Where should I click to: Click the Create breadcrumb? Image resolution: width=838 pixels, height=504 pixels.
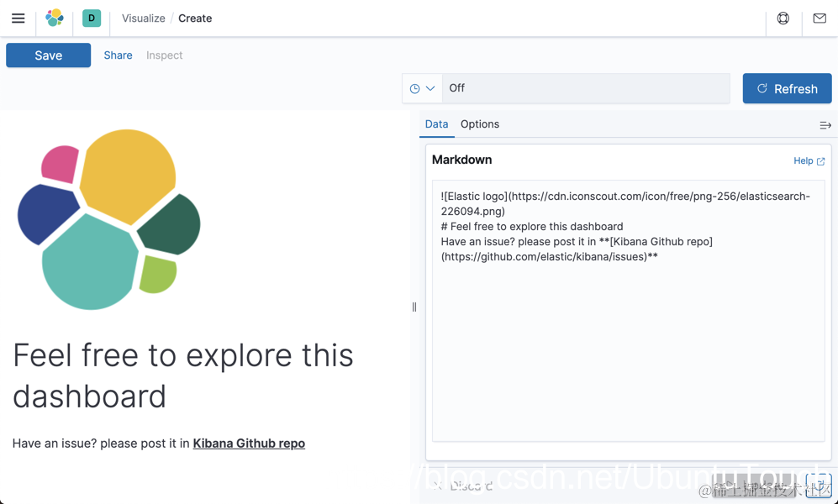click(195, 18)
